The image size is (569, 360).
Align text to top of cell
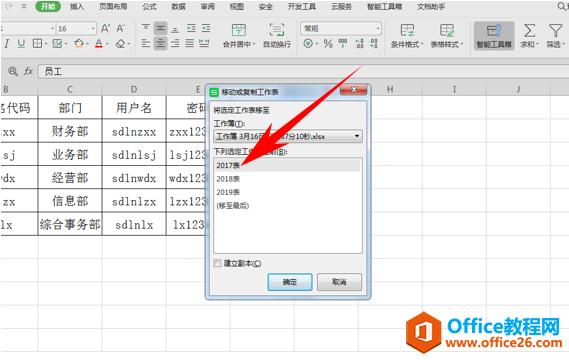[x=146, y=28]
